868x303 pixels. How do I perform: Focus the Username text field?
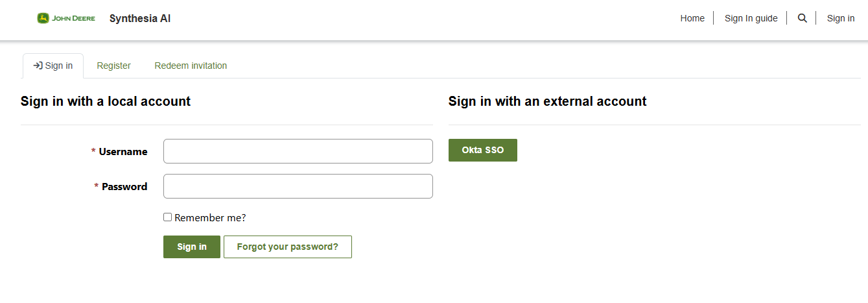tap(298, 151)
